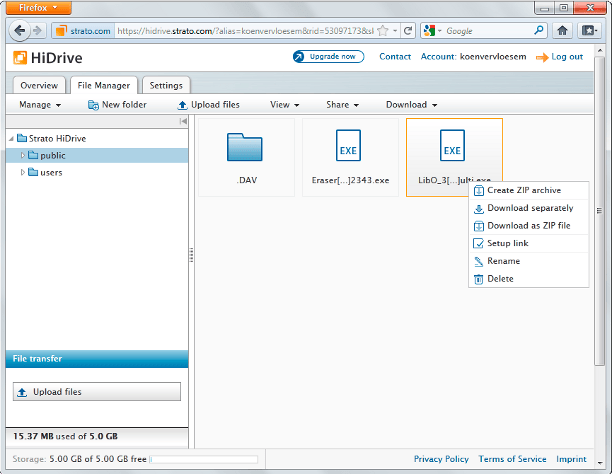612x474 pixels.
Task: Collapse the Strato HiDrive tree node
Action: pos(12,139)
